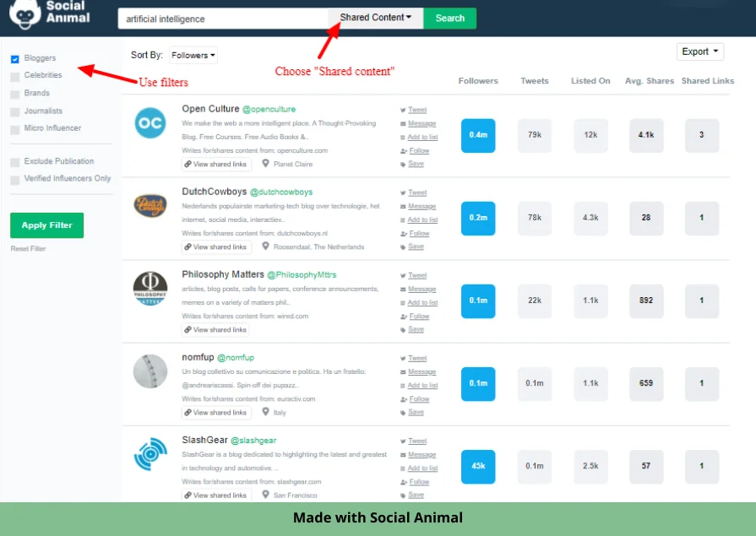The height and width of the screenshot is (536, 756).
Task: Click Message envelope icon for DutchCowboys
Action: pos(403,207)
